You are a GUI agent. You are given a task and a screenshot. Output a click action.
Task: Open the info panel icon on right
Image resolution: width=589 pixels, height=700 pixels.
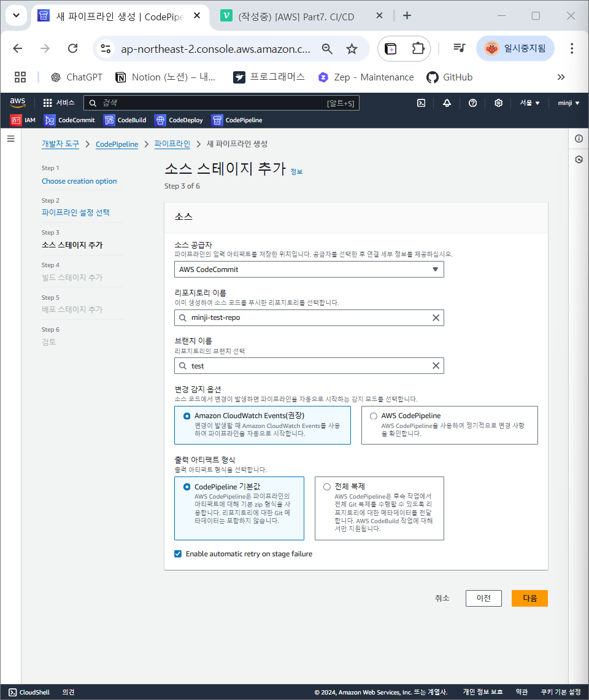(579, 139)
